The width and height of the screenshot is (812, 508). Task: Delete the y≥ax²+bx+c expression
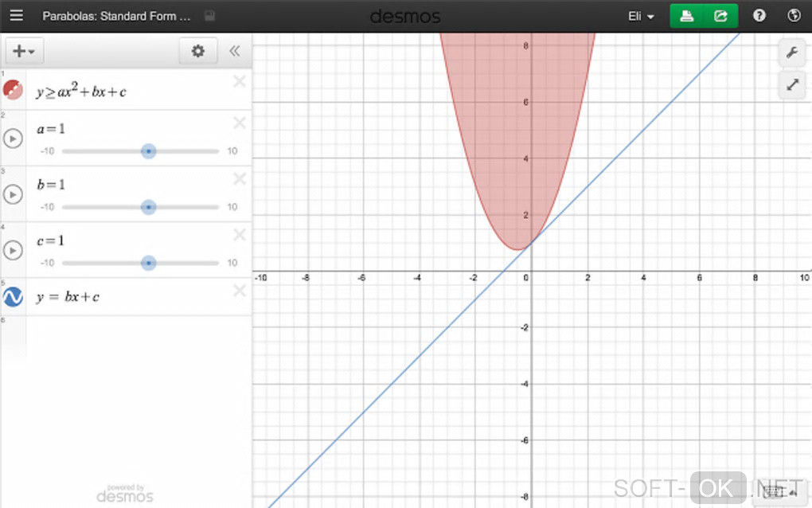[x=240, y=81]
